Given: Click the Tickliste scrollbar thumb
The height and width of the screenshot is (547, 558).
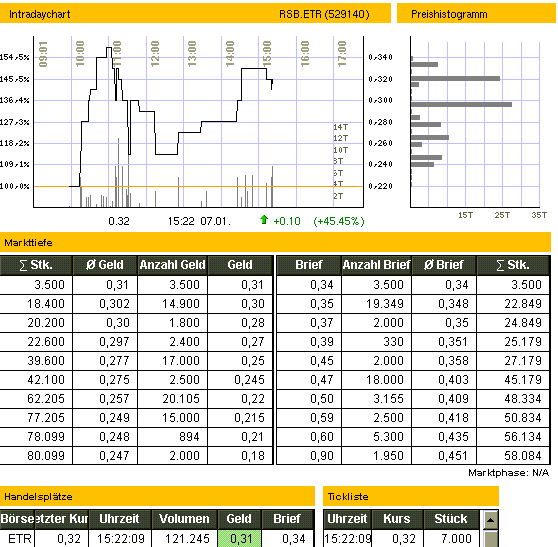Looking at the screenshot, I should tap(491, 539).
